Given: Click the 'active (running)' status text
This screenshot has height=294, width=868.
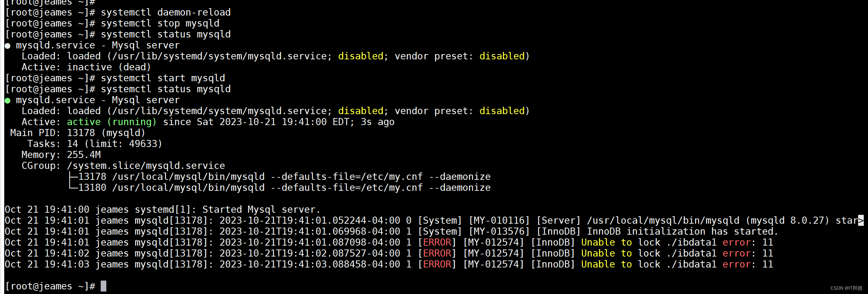Looking at the screenshot, I should [x=112, y=122].
